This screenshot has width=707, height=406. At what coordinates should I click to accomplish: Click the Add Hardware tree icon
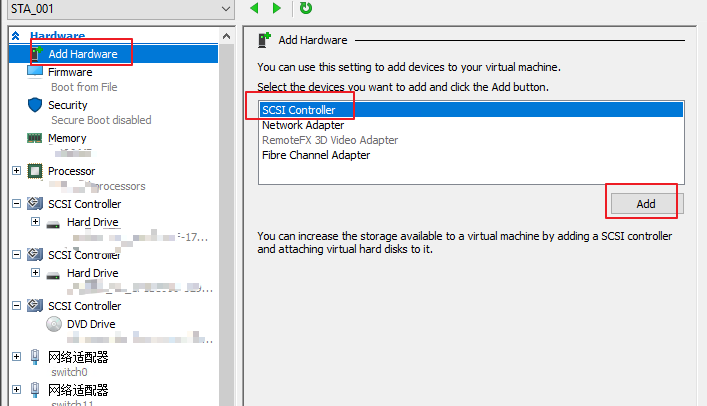[x=37, y=54]
